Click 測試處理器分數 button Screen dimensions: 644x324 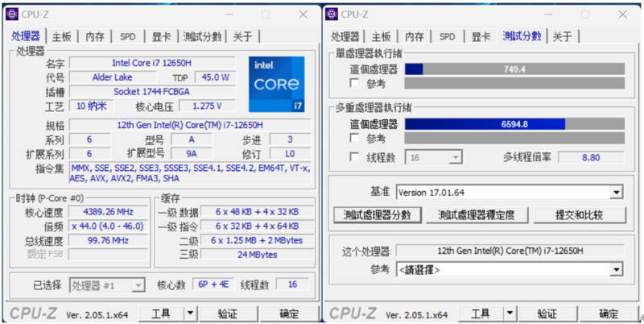pyautogui.click(x=378, y=214)
